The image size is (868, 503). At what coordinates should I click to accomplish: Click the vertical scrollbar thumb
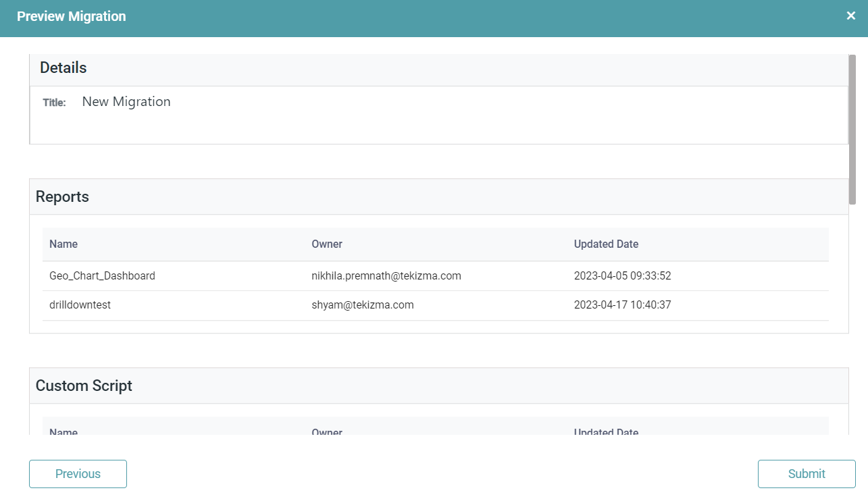pos(852,128)
